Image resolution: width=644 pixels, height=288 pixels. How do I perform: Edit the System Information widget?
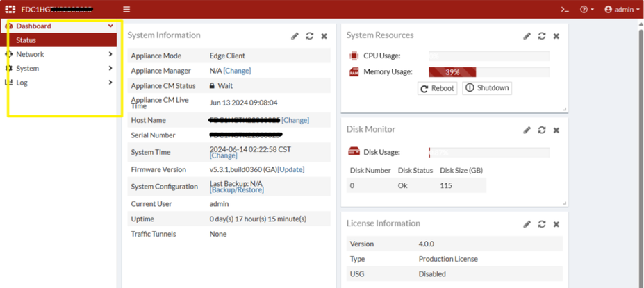(x=295, y=36)
